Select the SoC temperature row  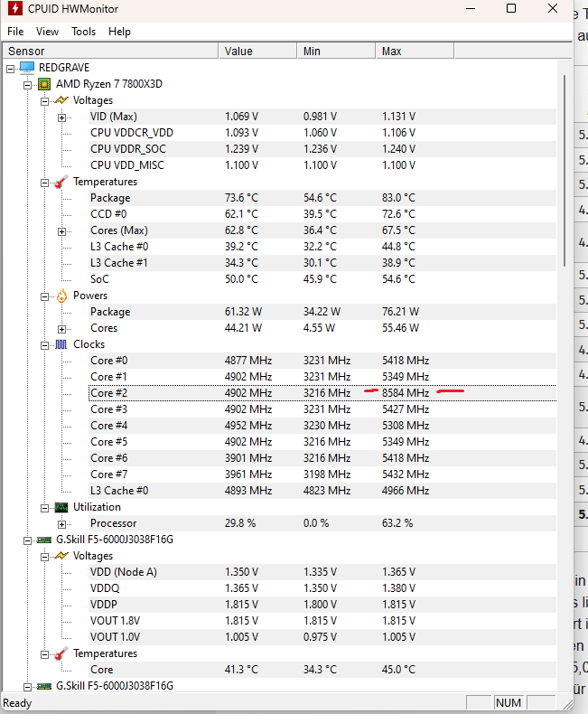click(x=322, y=279)
